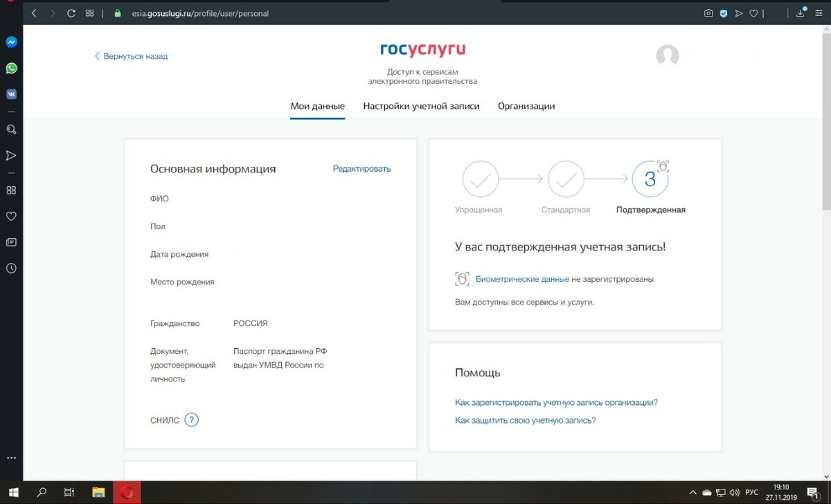Click the 'Подтвержденная' step 3 circle
Image resolution: width=831 pixels, height=504 pixels.
tap(650, 179)
